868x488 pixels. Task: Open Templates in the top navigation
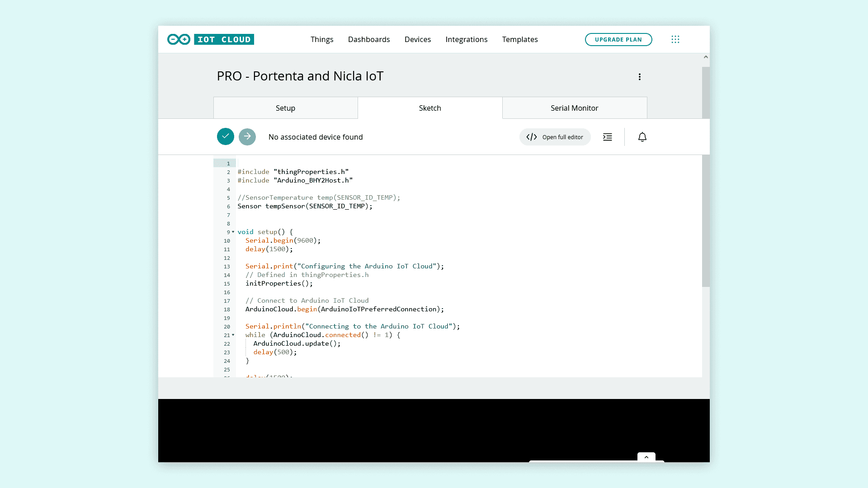519,39
